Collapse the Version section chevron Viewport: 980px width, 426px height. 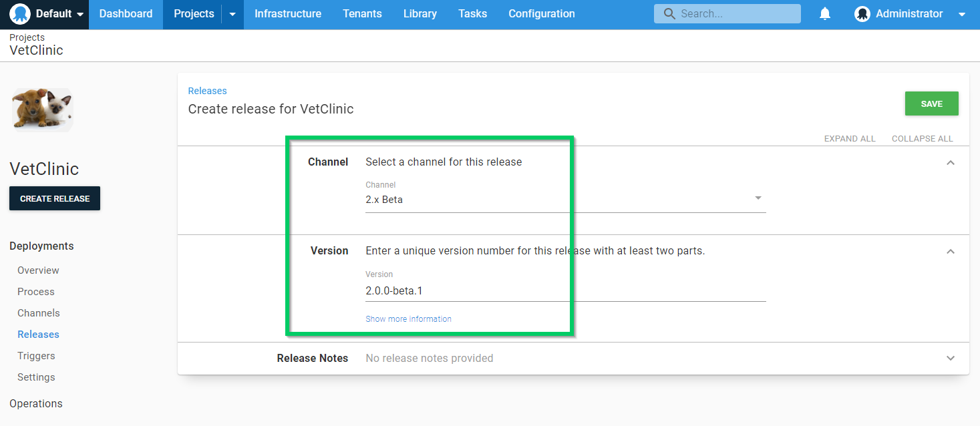click(x=950, y=252)
